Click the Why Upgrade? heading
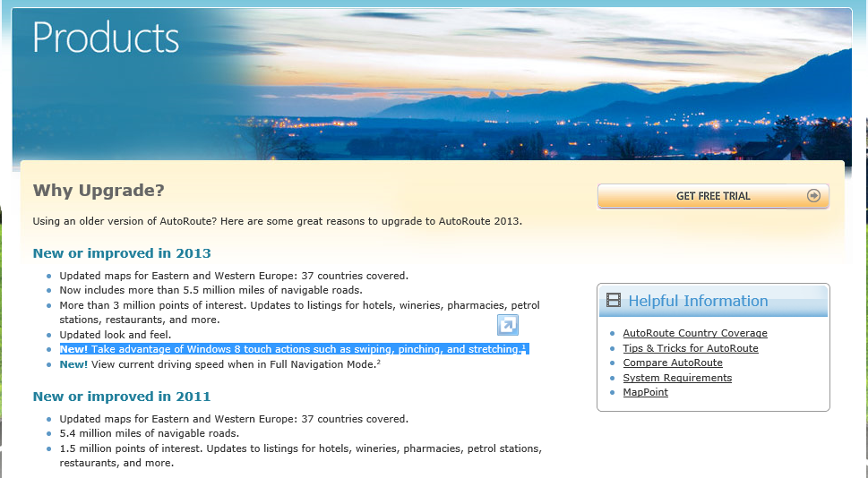The image size is (868, 478). tap(99, 191)
